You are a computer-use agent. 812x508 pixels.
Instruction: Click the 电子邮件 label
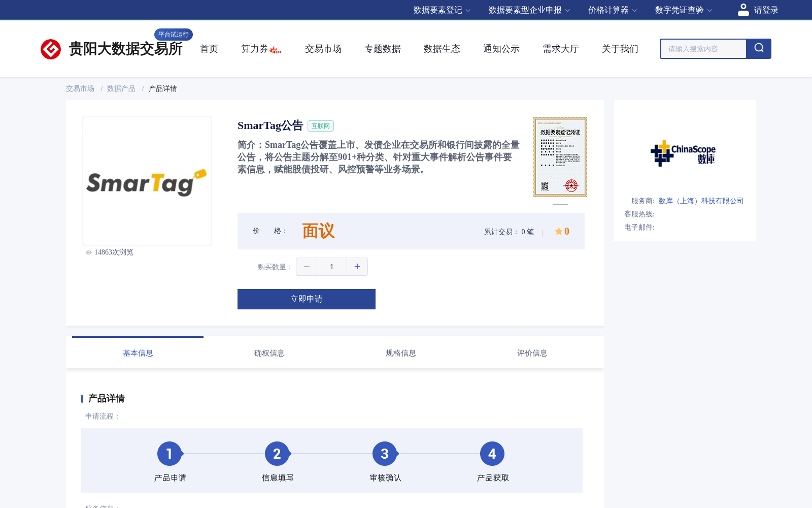(639, 227)
